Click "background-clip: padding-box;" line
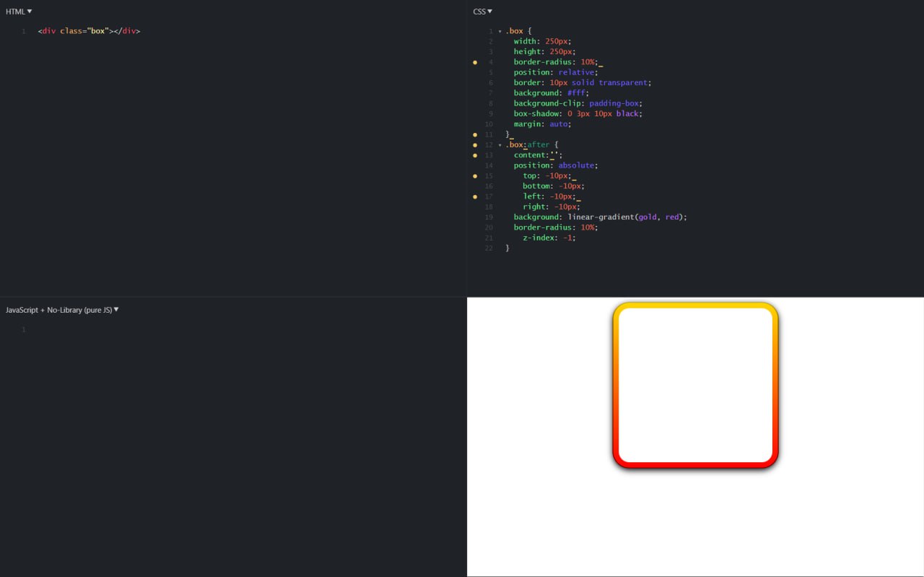Screen dimensions: 924x577 coord(579,103)
